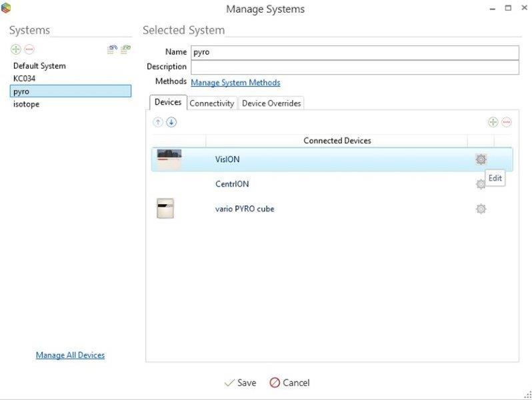The image size is (532, 400).
Task: Open the Device Overrides tab
Action: (271, 103)
